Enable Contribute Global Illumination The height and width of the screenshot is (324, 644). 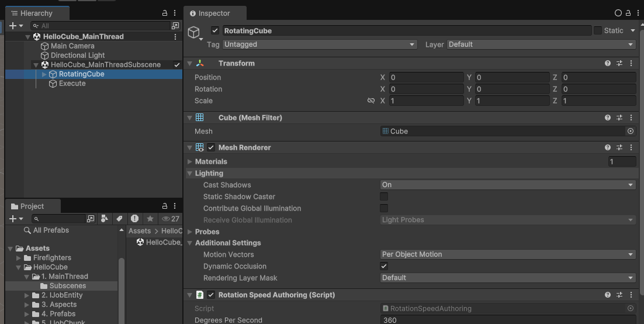pyautogui.click(x=384, y=208)
